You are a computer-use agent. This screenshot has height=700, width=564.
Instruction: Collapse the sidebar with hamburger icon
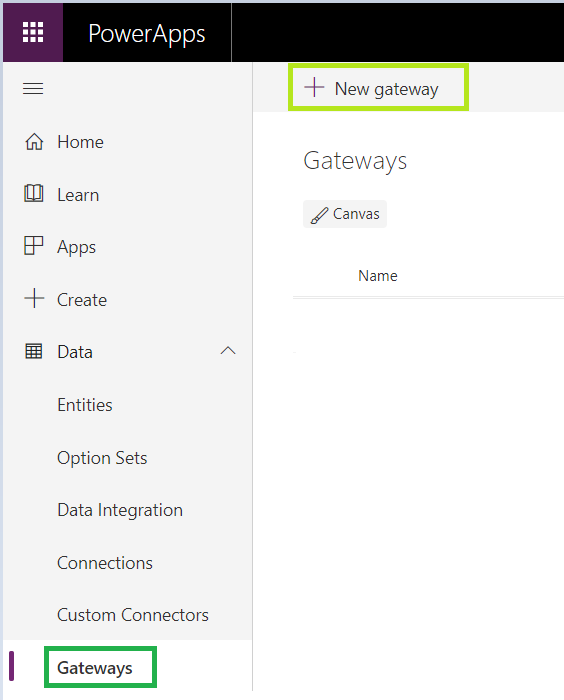pyautogui.click(x=33, y=88)
